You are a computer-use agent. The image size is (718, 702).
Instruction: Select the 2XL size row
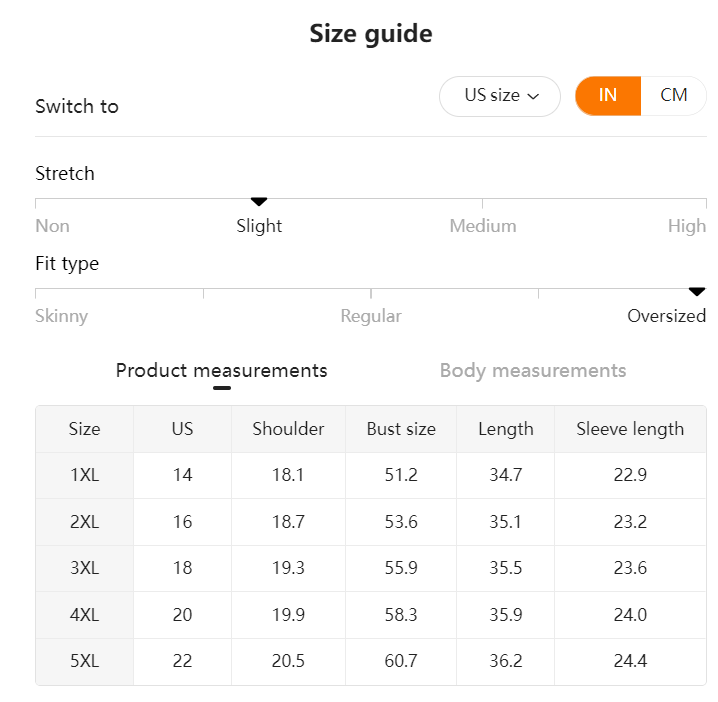coord(84,522)
